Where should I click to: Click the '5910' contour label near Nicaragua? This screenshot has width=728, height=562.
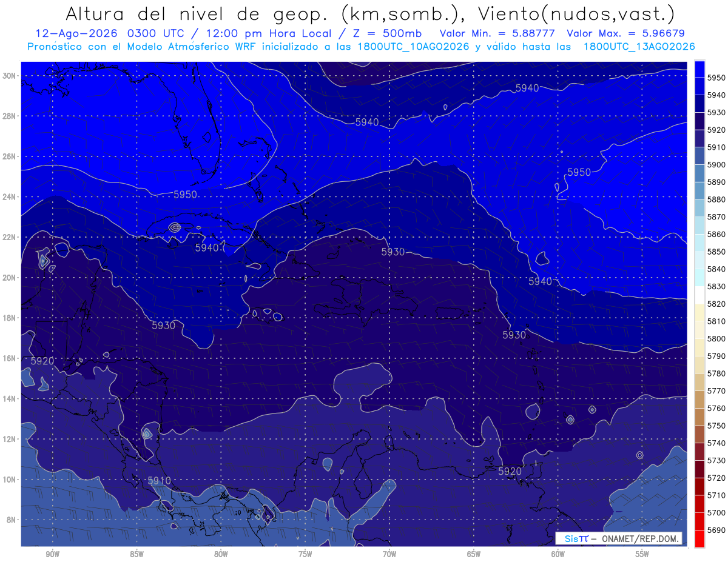[x=160, y=481]
